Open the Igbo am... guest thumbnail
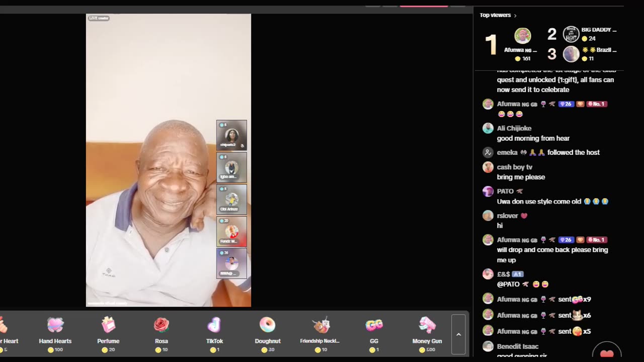Viewport: 644px width, 362px height. pos(231,167)
